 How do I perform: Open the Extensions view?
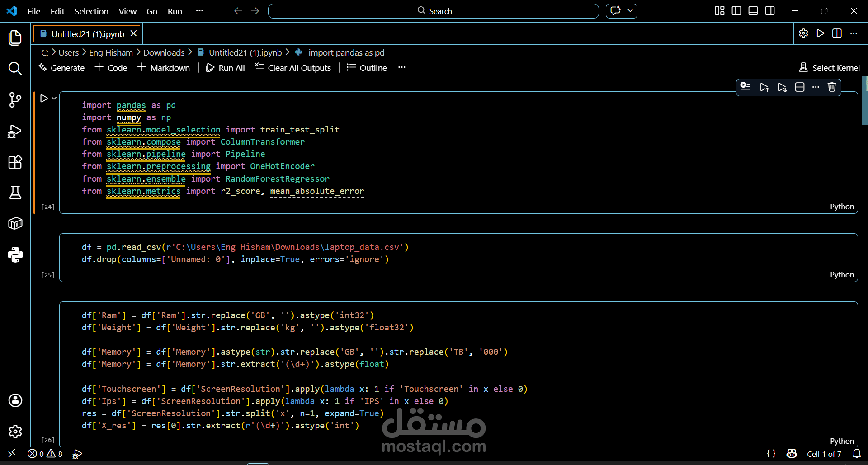tap(15, 162)
